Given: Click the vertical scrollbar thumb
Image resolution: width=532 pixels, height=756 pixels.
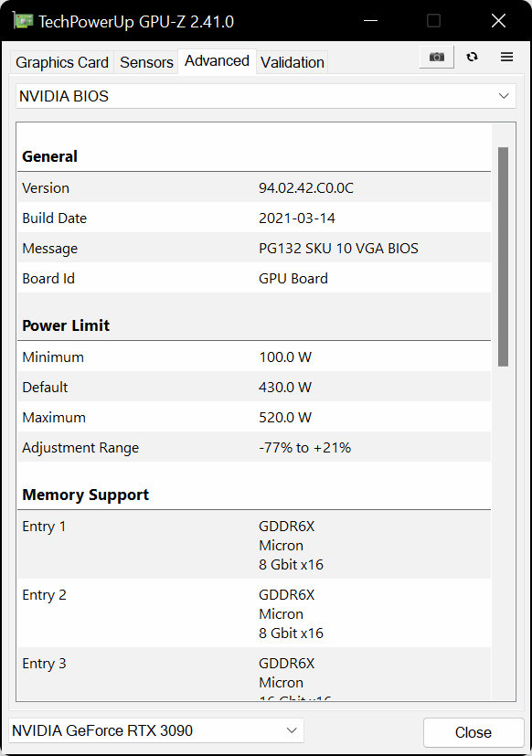Looking at the screenshot, I should tap(503, 257).
